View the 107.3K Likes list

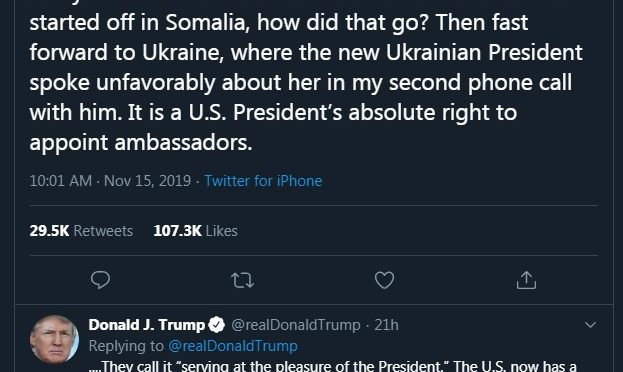(195, 231)
